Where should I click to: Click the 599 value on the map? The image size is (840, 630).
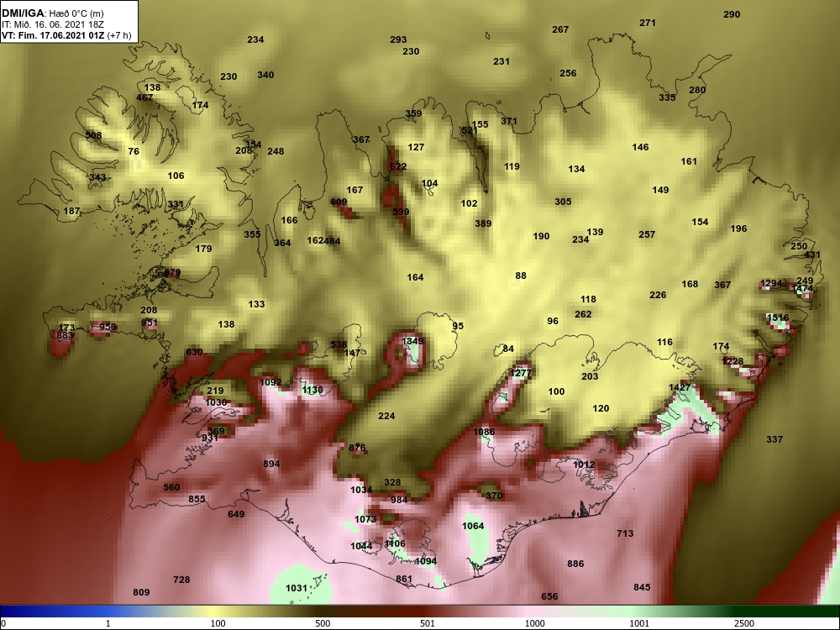(x=401, y=212)
